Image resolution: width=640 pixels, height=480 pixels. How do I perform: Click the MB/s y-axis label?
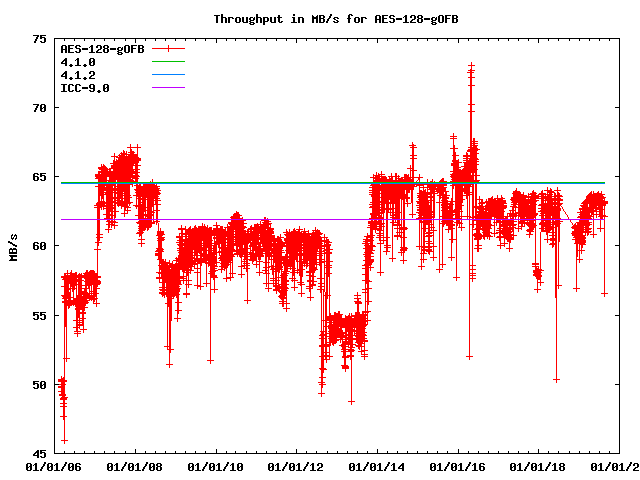coord(13,246)
